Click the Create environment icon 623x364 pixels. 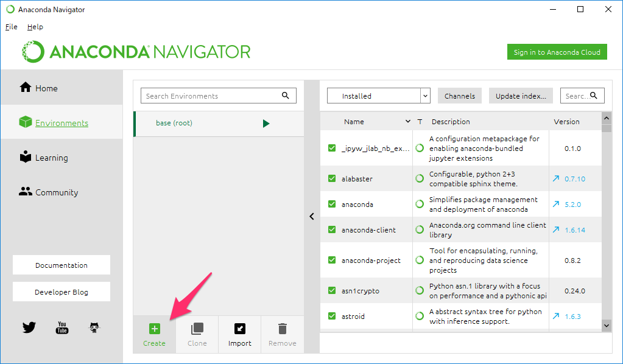[154, 329]
